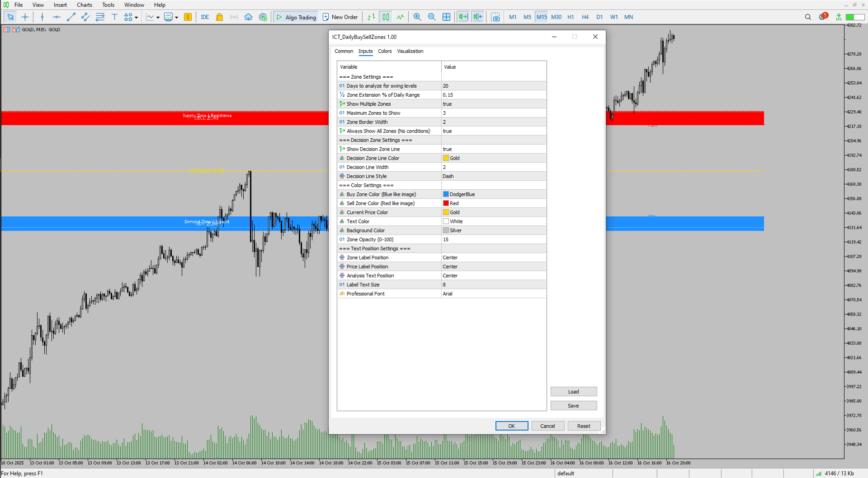The image size is (868, 478).
Task: Change Price Label Position value
Action: coord(494,267)
